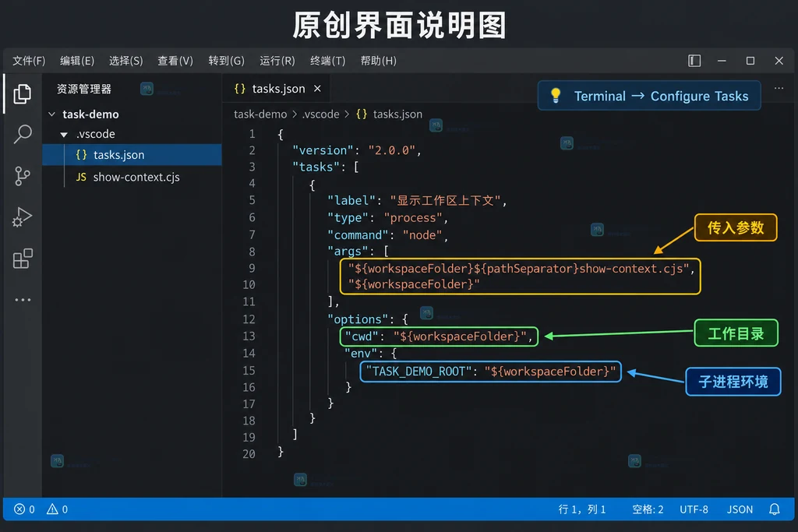Image resolution: width=798 pixels, height=532 pixels.
Task: Click the "tasks" key on line 3
Action: (316, 167)
